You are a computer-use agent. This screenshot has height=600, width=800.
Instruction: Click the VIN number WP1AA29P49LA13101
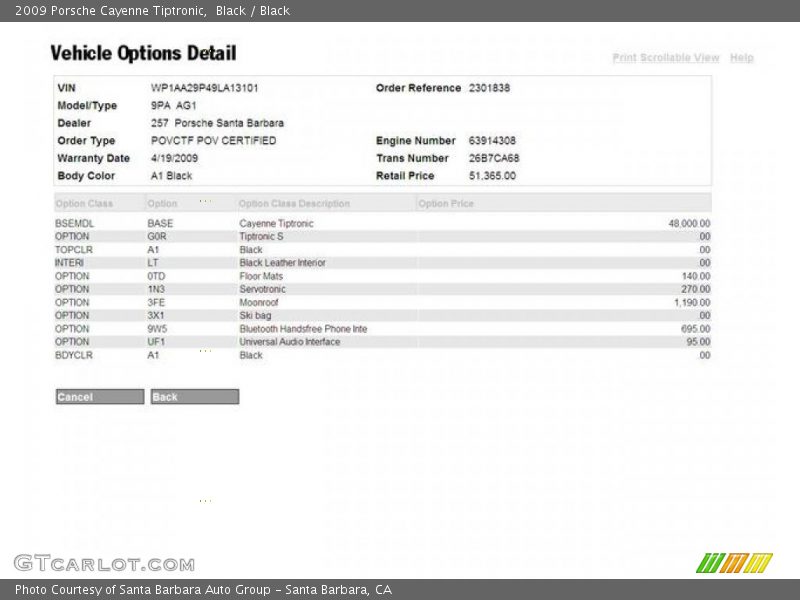click(x=204, y=88)
